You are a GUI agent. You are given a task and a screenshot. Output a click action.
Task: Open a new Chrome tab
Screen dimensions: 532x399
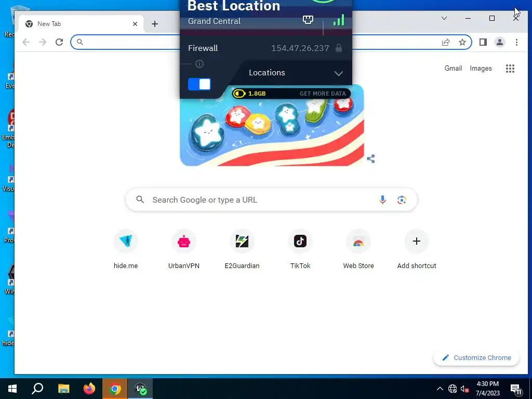tap(155, 24)
